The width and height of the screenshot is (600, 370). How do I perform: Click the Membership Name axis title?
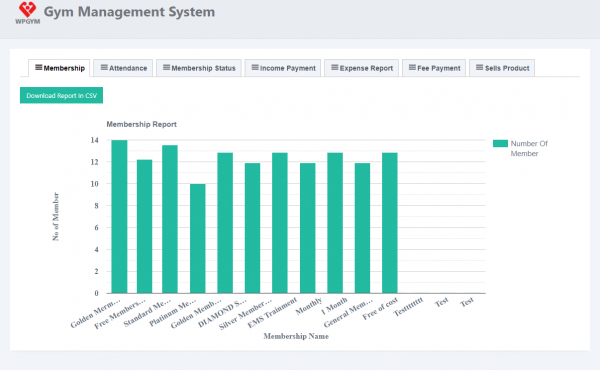[x=296, y=336]
